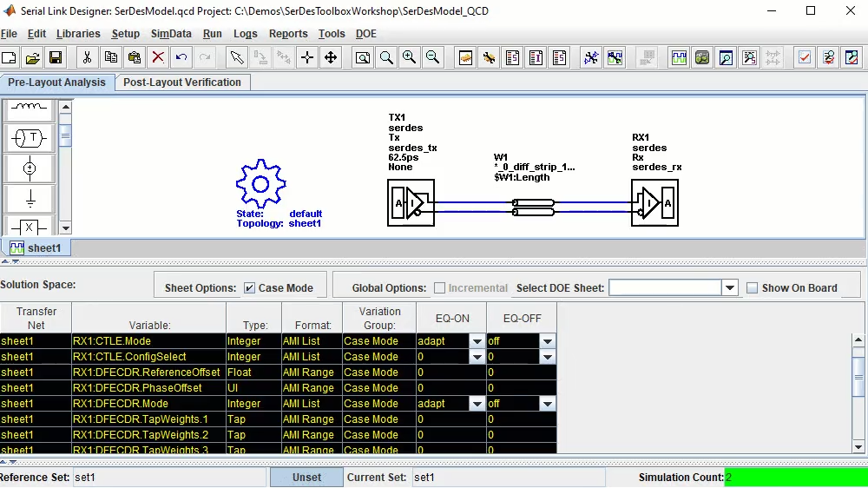
Task: Open EQ-OFF dropdown for RX1:CTLE.ConfigSelect
Action: point(548,357)
